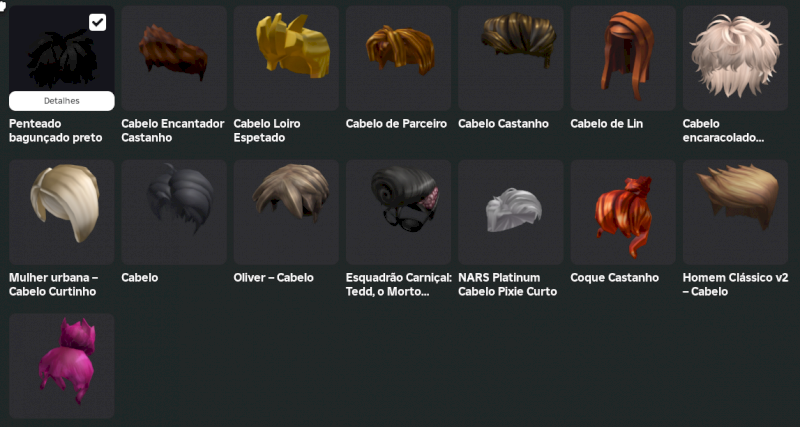Open the Homem Clássico v2 – Cabelo title
800x427 pixels.
click(x=735, y=285)
